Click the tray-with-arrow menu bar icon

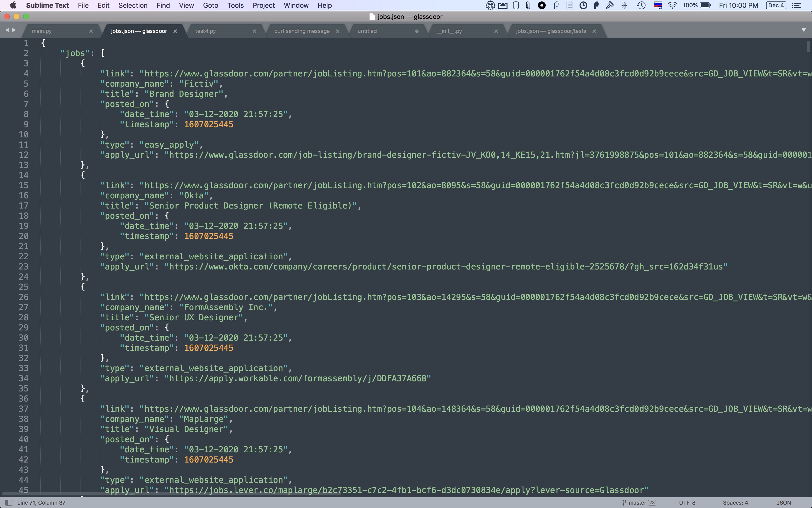pos(503,5)
